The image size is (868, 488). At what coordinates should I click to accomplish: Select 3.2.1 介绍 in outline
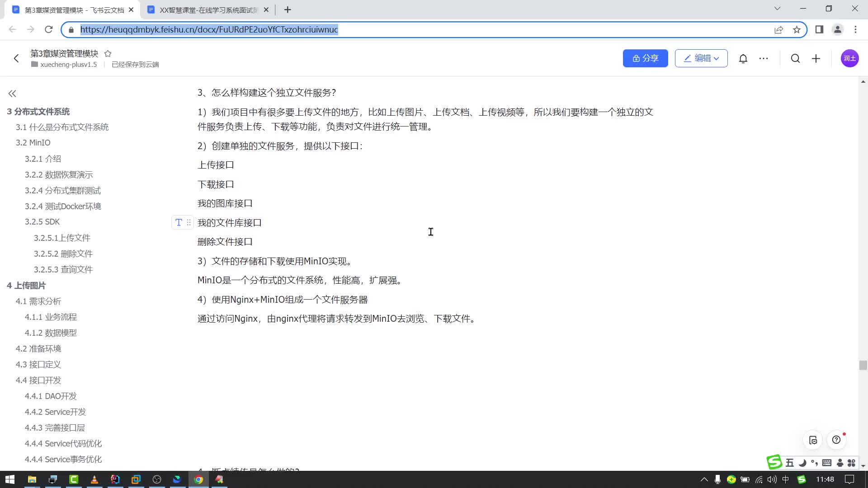tap(43, 159)
